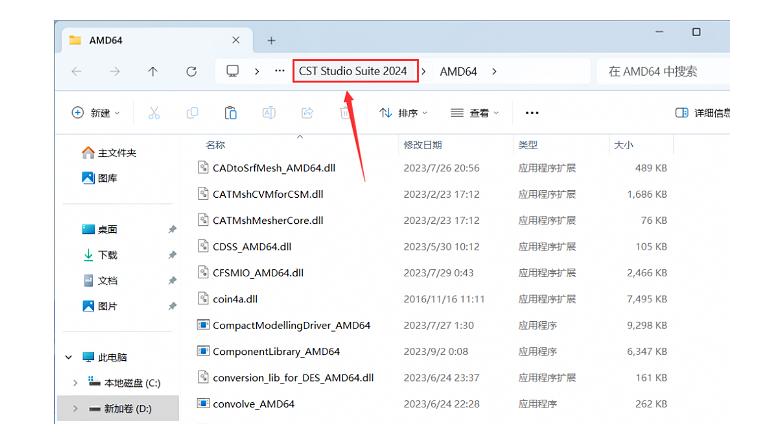Sort by 名称 column header

point(215,145)
